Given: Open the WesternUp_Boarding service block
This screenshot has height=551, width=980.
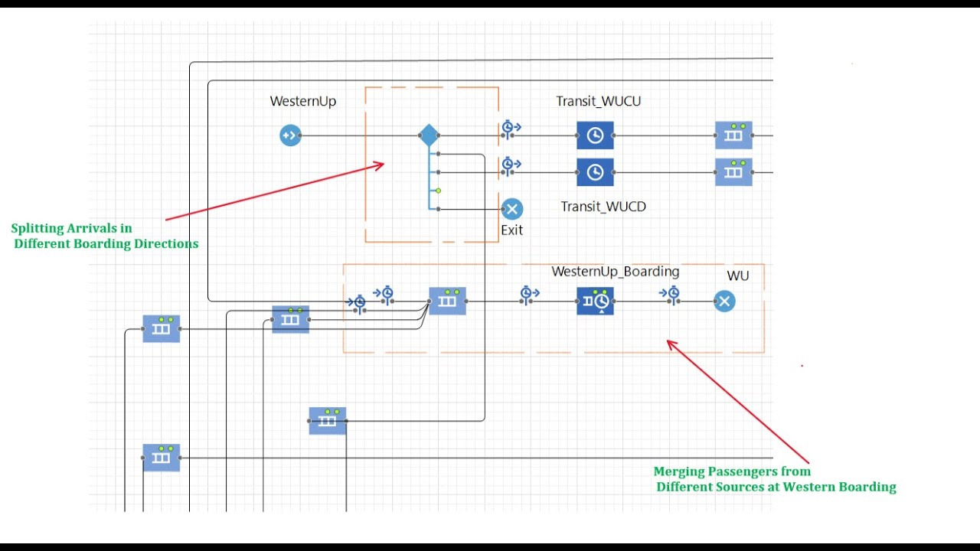Looking at the screenshot, I should point(595,302).
